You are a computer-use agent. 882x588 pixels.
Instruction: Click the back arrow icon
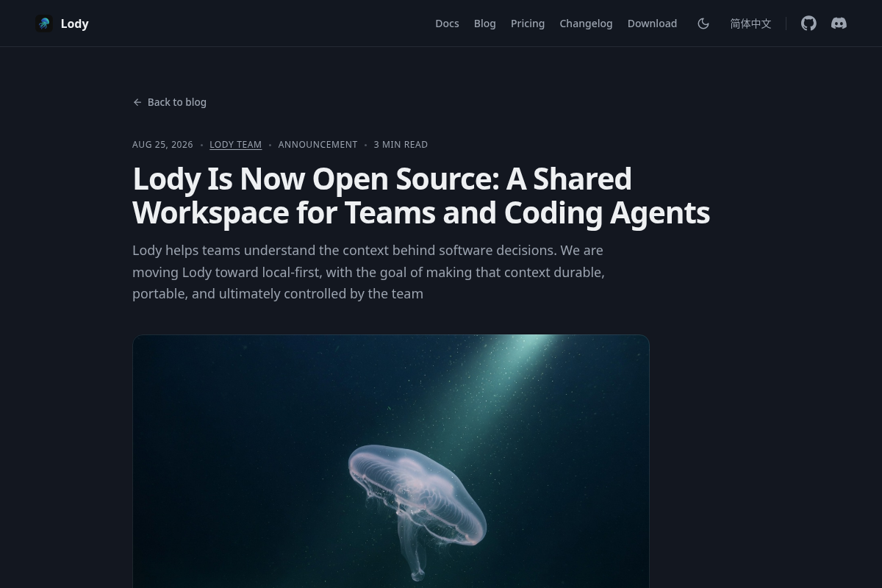tap(137, 102)
